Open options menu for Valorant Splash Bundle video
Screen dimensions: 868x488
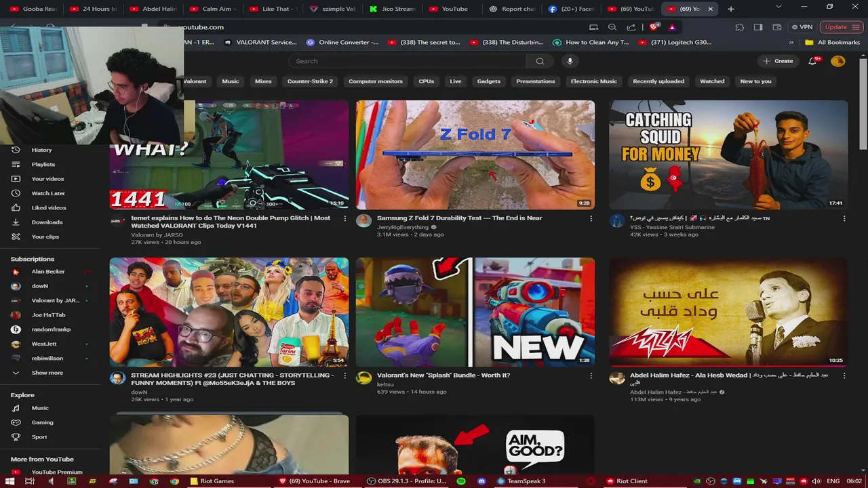point(591,375)
